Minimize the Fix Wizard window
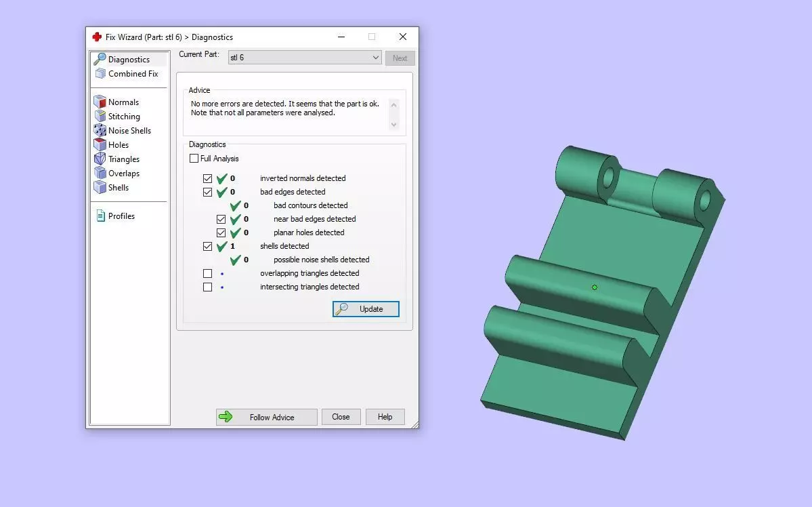 [341, 37]
